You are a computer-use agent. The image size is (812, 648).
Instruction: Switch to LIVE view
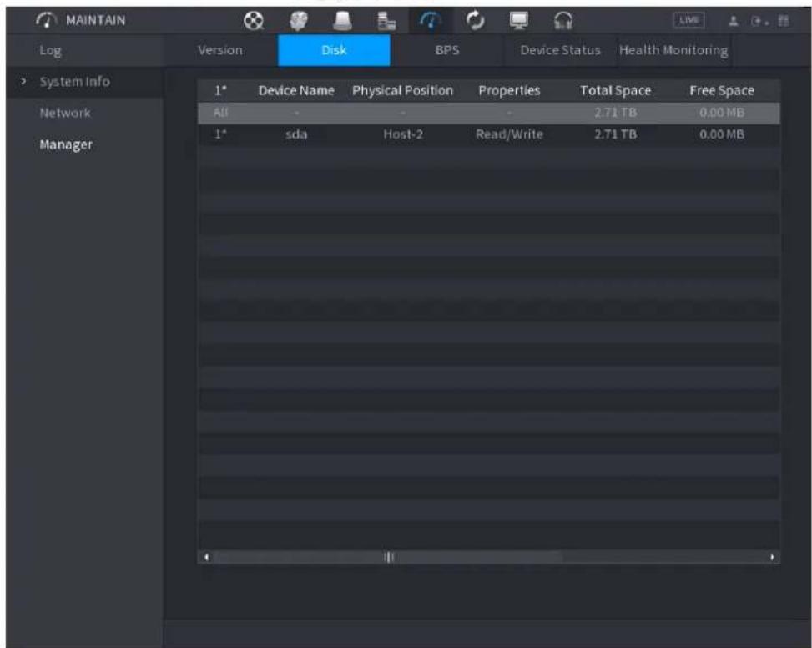pos(688,20)
